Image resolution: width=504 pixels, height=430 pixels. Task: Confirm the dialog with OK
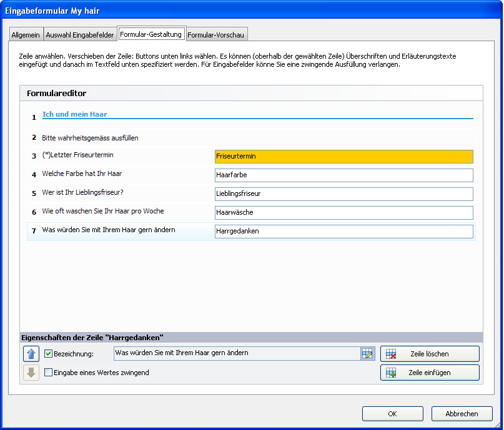392,414
